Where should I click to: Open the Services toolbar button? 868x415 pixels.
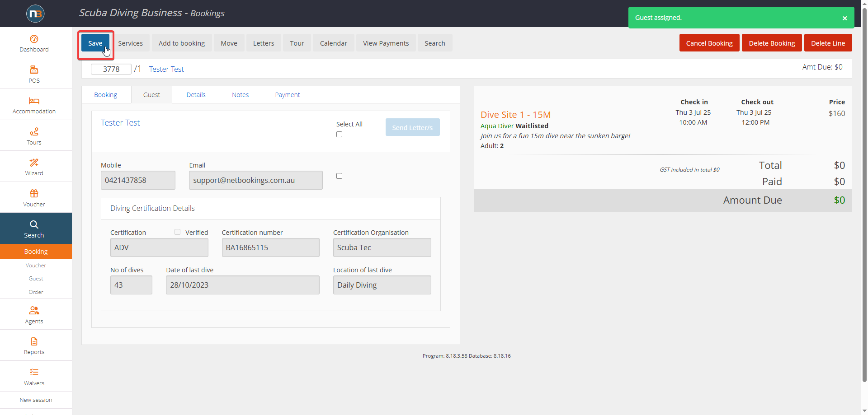(x=130, y=43)
